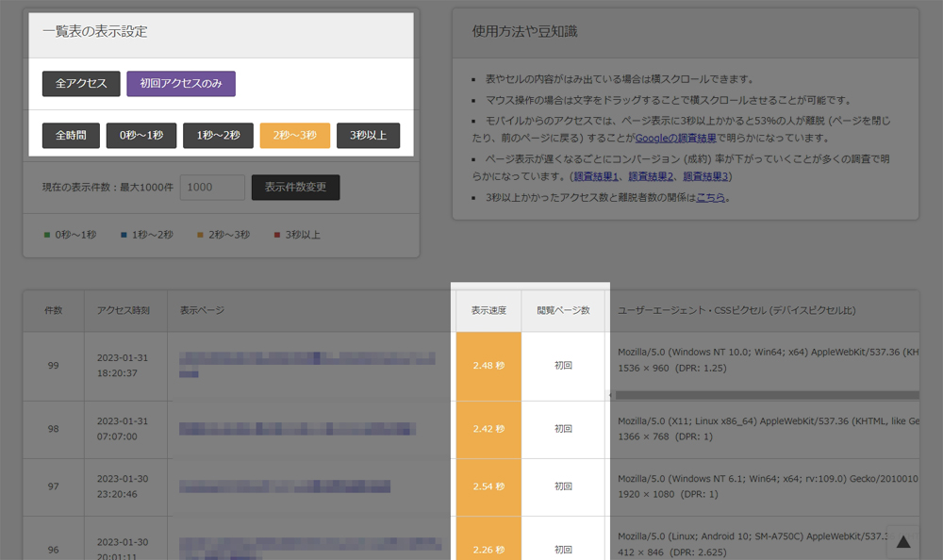Click the Android 10 SM-A750C user agent string
Image resolution: width=943 pixels, height=560 pixels.
pos(753,535)
